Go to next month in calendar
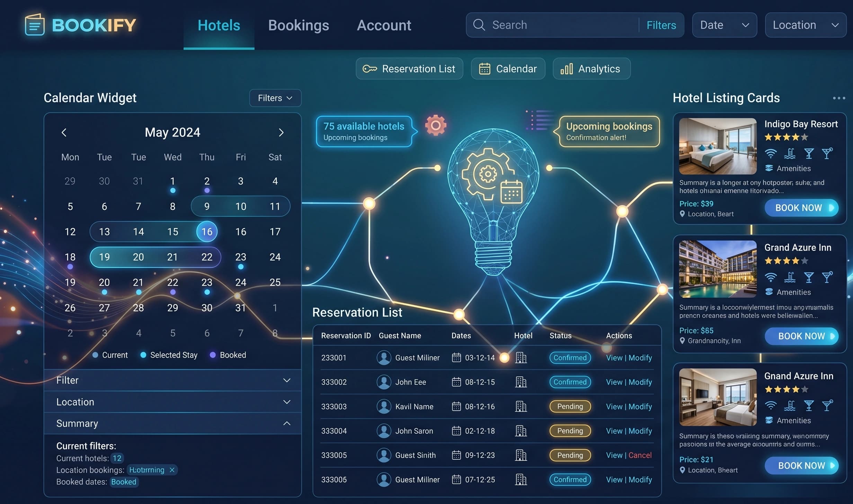Viewport: 853px width, 504px height. pos(281,132)
